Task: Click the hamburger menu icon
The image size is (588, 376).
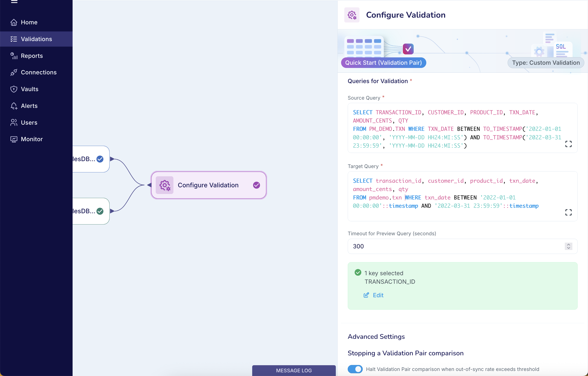Action: click(x=14, y=1)
